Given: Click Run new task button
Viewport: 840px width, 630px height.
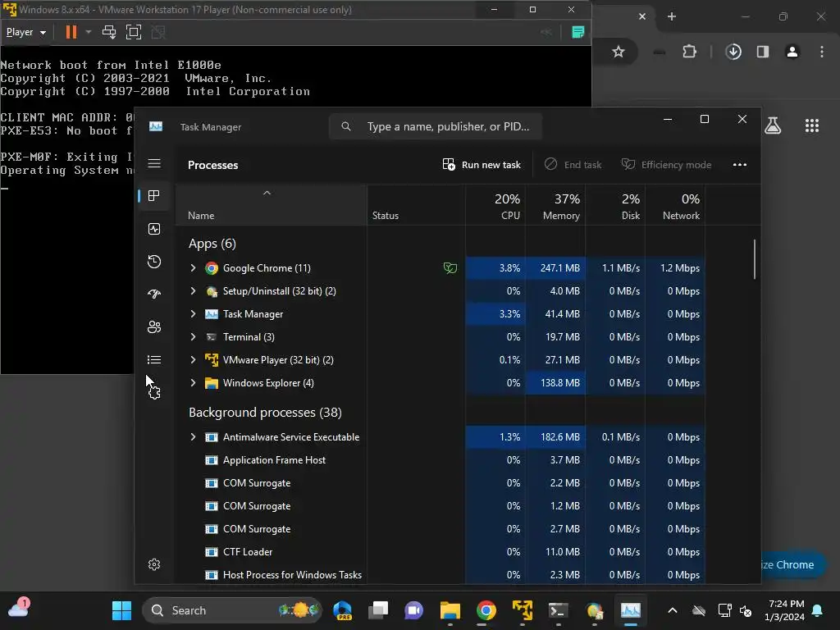Looking at the screenshot, I should coord(482,164).
